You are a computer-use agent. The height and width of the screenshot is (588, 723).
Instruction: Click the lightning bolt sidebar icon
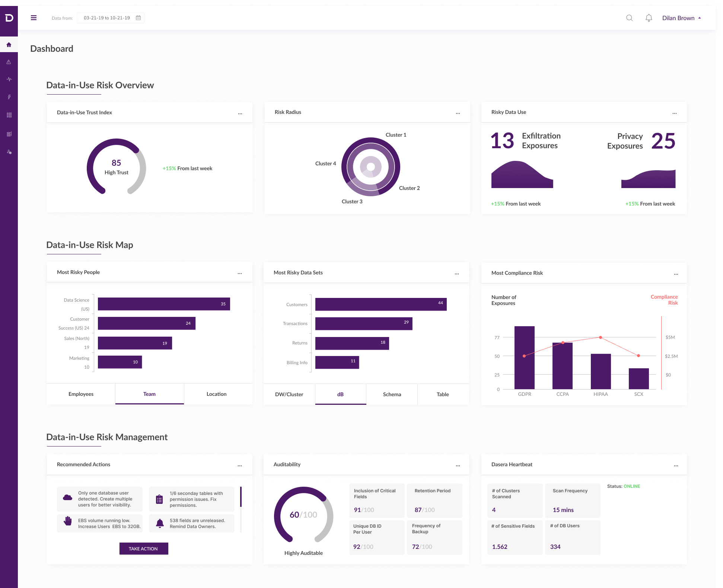(9, 97)
